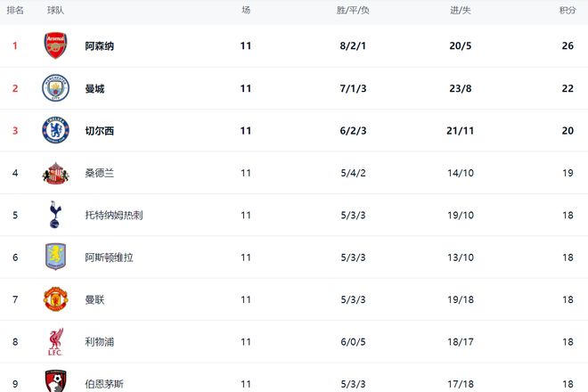Click the Tottenham Hotspur crest
Screen dimensions: 588x392
pos(55,215)
